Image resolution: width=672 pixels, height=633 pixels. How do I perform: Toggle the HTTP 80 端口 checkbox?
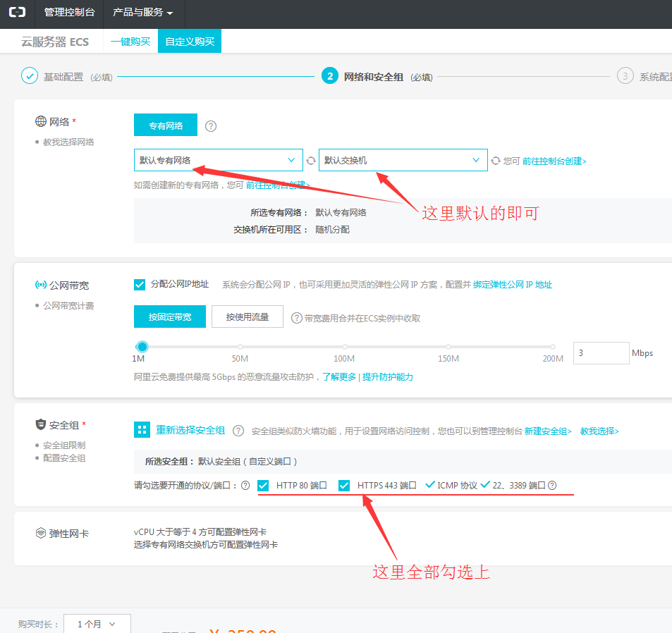tap(263, 486)
